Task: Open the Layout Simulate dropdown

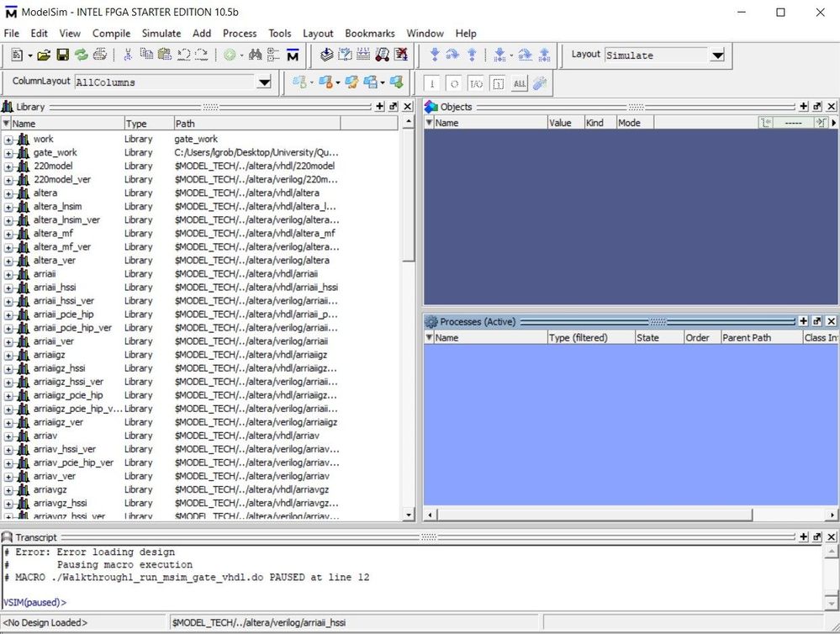Action: pyautogui.click(x=716, y=55)
